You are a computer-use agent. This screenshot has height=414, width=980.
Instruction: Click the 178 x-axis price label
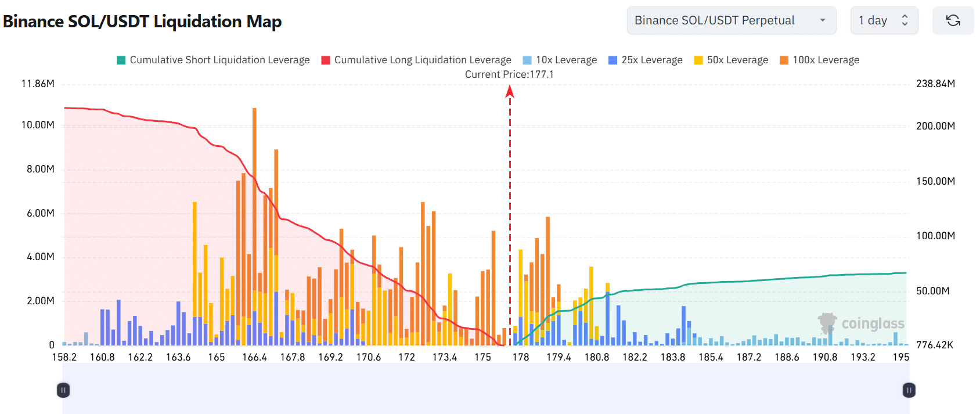tap(521, 357)
